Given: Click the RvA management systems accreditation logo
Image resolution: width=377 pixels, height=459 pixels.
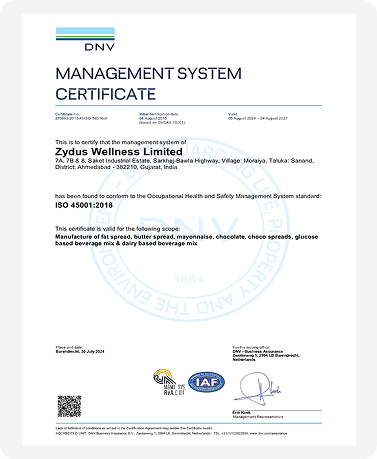Looking at the screenshot, I should [169, 382].
